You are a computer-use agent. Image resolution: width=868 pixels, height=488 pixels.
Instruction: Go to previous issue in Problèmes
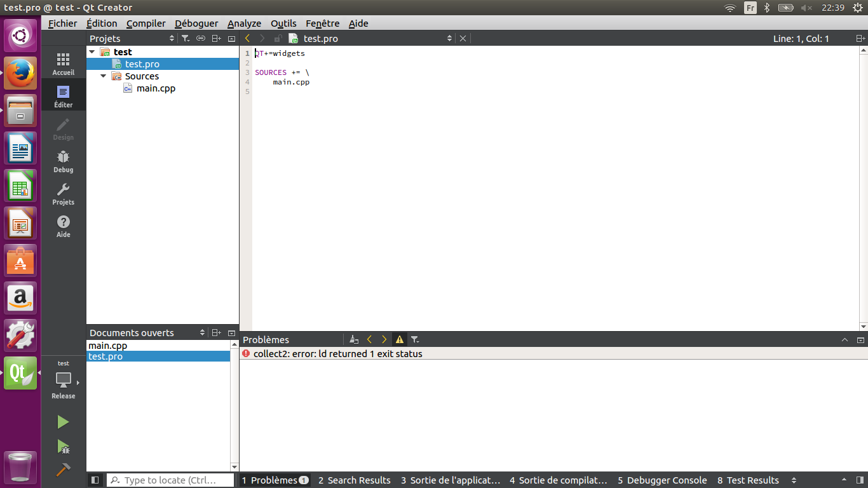[x=369, y=340]
